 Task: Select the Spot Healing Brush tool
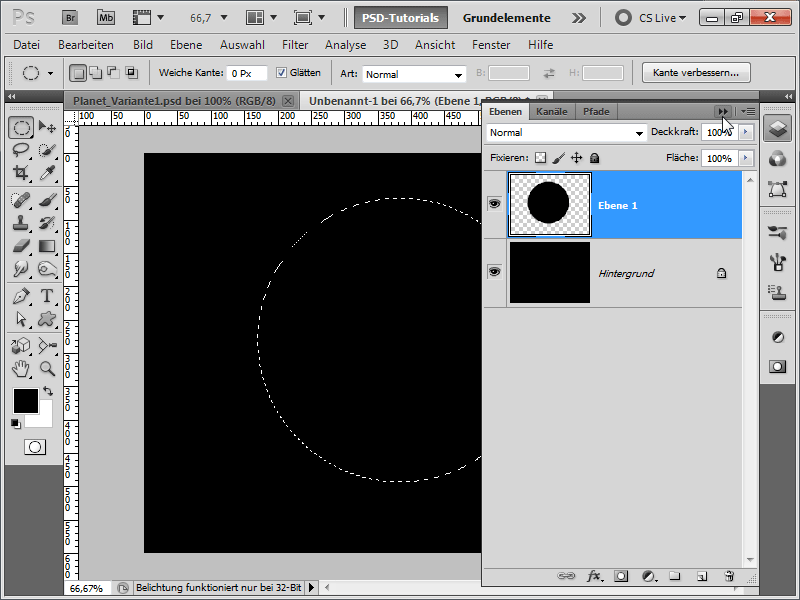21,200
